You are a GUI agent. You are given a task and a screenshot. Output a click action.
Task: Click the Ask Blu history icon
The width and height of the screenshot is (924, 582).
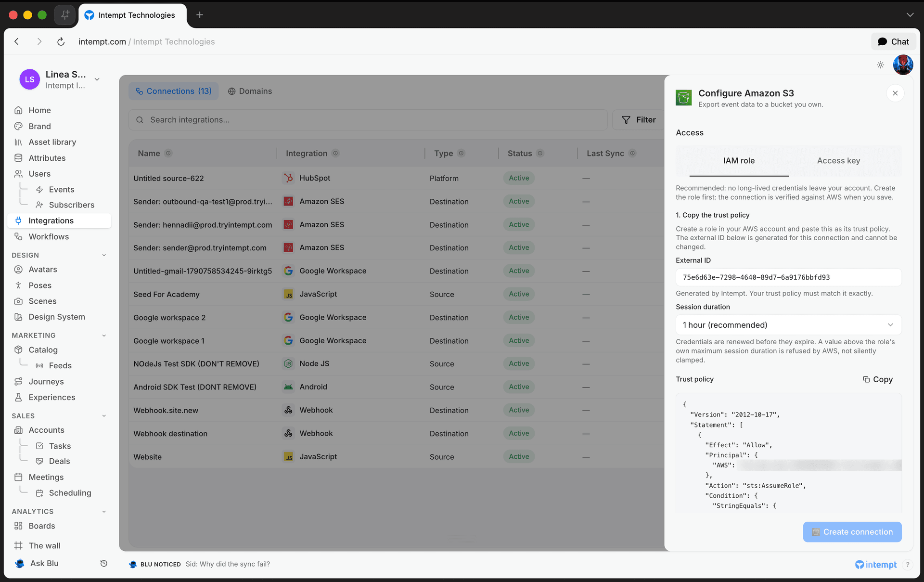103,564
